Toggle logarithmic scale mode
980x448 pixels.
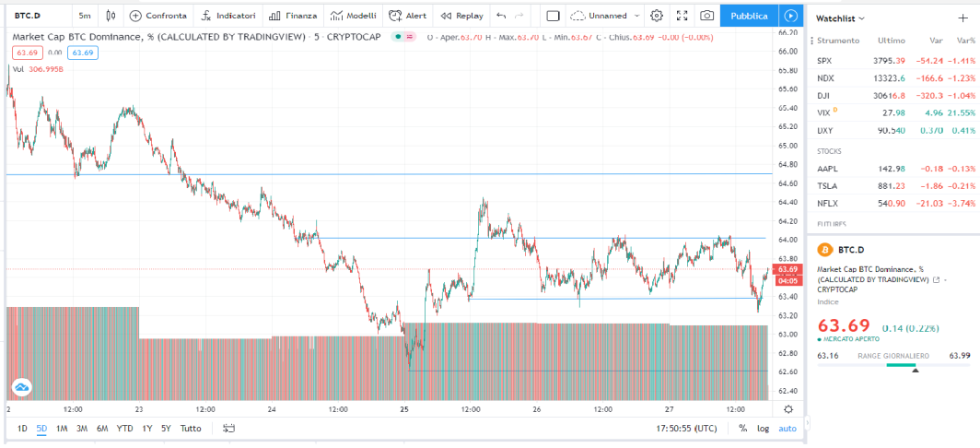[x=764, y=429]
